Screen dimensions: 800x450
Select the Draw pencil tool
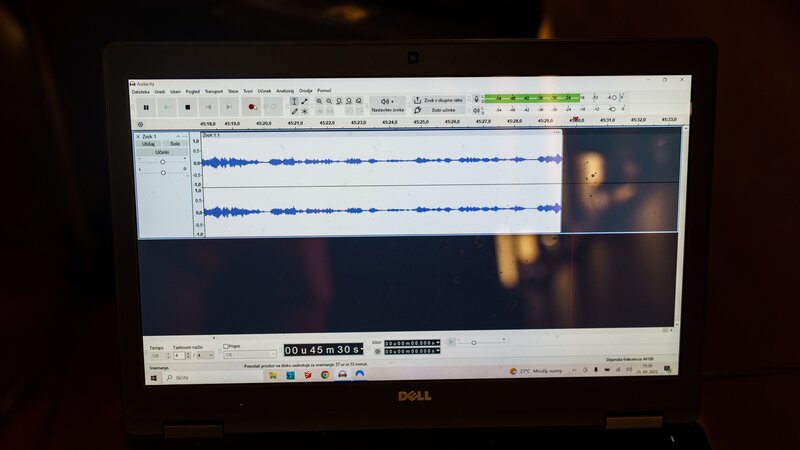tap(294, 111)
